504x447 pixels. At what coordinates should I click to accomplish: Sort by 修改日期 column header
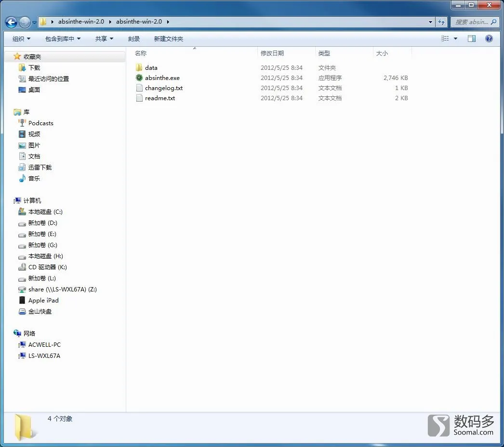click(272, 53)
